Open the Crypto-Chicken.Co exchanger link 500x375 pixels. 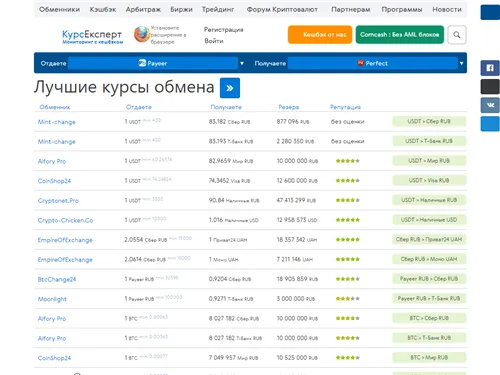tap(65, 220)
